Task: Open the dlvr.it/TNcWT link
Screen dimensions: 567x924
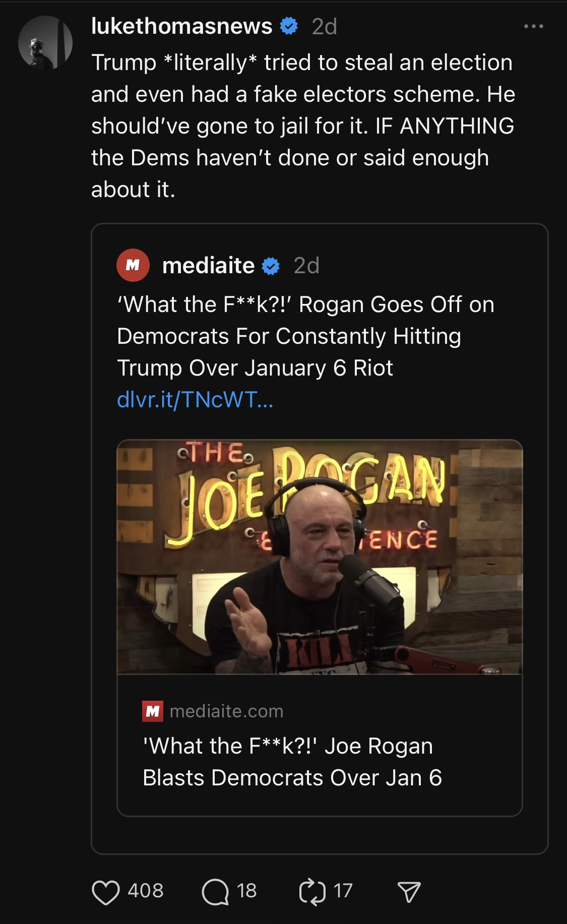Action: coord(195,400)
